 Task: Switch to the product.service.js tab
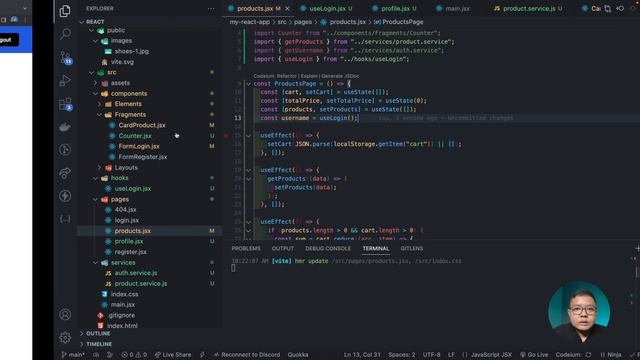tap(528, 9)
